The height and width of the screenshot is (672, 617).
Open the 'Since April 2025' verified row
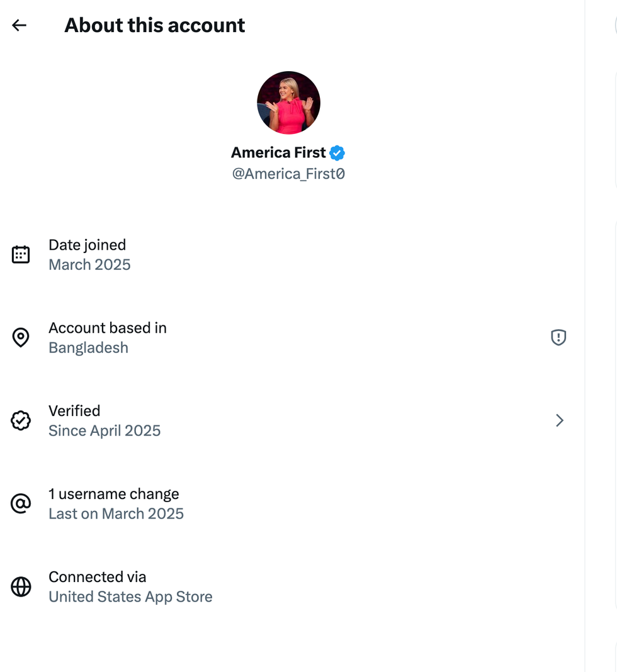[x=105, y=431]
